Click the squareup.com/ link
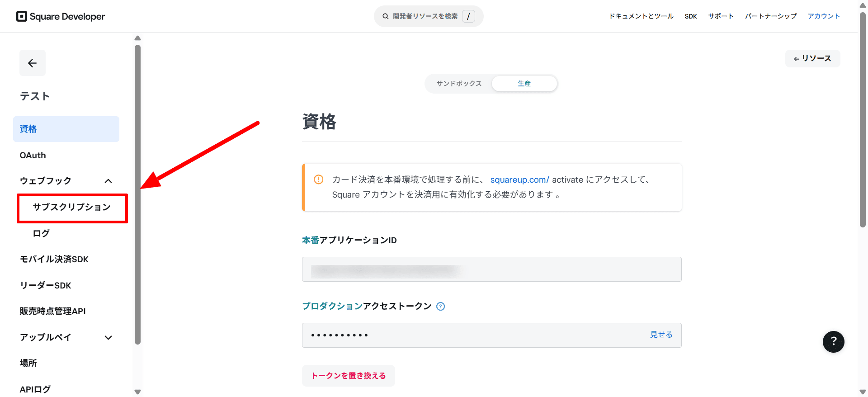 (519, 180)
